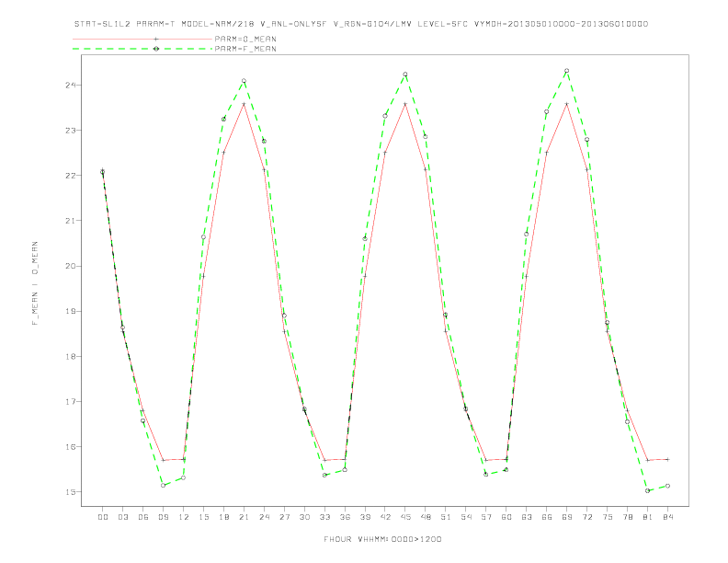Click x-axis tick label 09

tap(163, 517)
